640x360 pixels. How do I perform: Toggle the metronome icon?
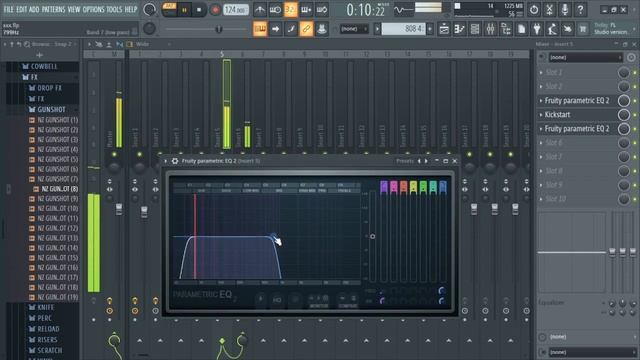tap(260, 10)
